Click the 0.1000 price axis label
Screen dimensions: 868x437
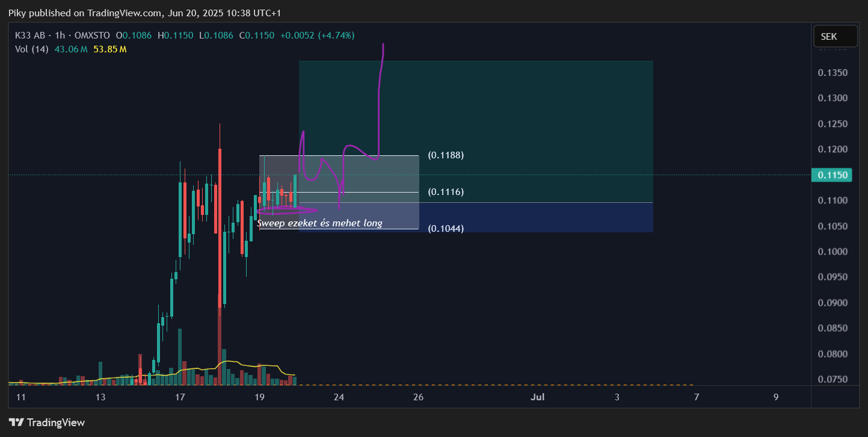pos(833,252)
